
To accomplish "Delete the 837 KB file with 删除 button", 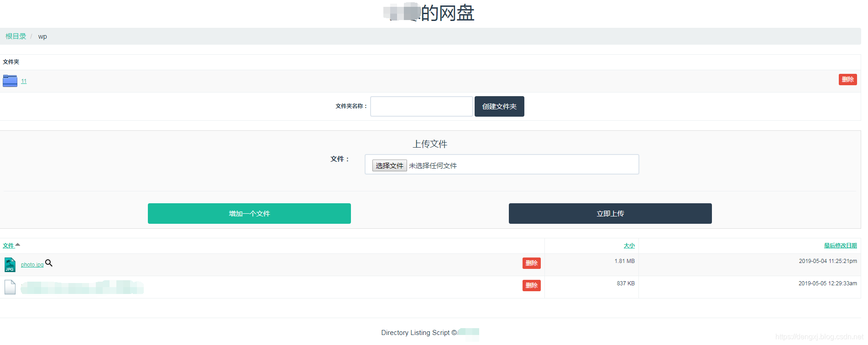I will [x=531, y=285].
